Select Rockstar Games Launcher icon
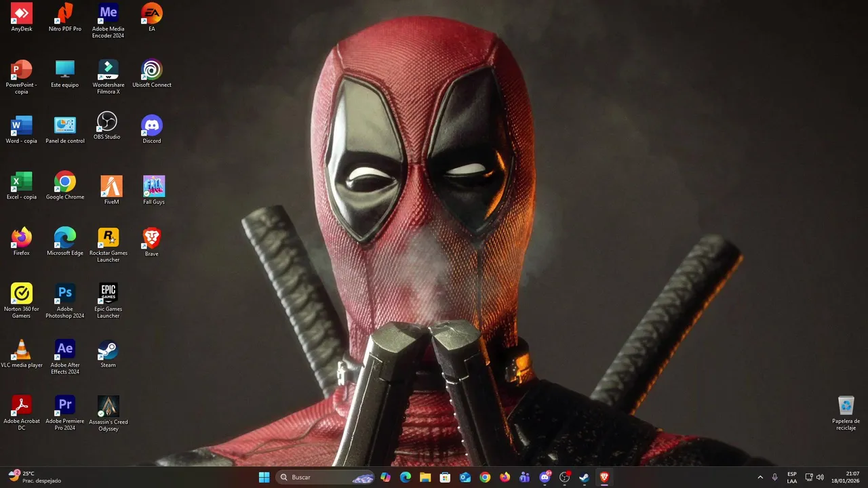 108,245
